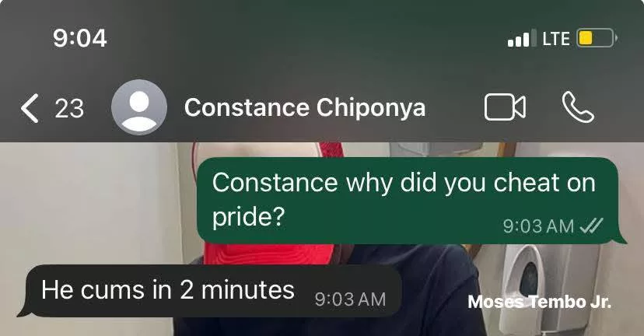The image size is (644, 336).
Task: Tap the 23 unread chats counter
Action: (x=69, y=108)
